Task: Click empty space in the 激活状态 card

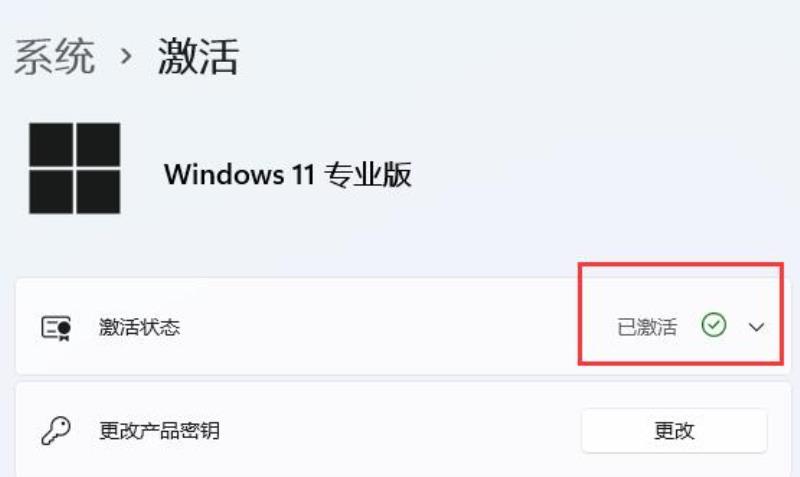Action: click(x=383, y=327)
